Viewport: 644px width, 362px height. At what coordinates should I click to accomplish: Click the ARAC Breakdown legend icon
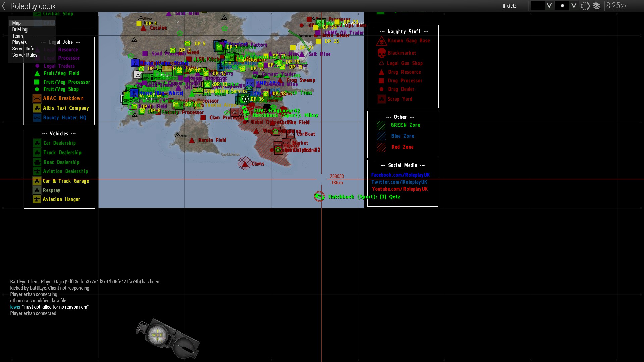click(37, 98)
